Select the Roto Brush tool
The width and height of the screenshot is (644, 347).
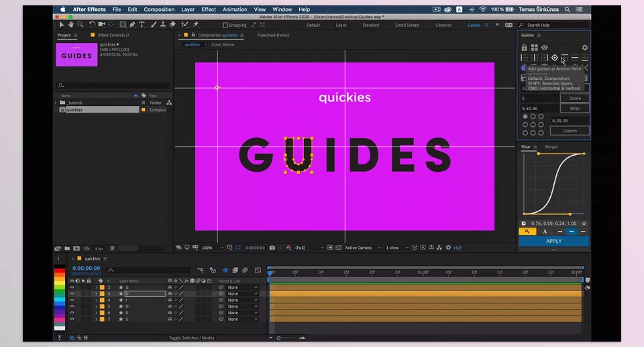[184, 25]
